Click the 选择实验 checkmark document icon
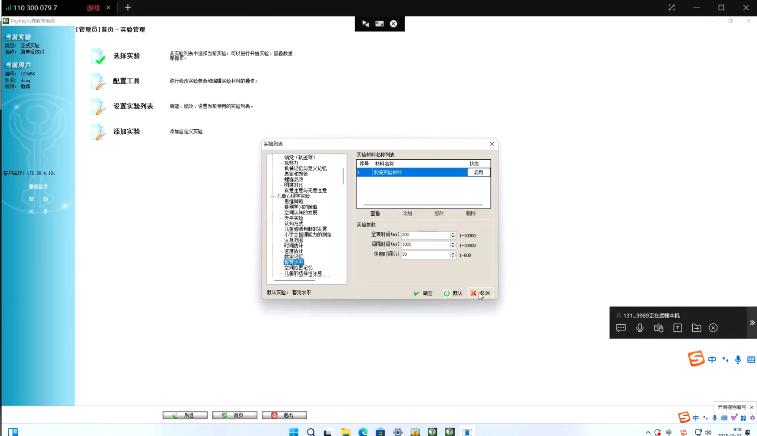757x436 pixels. click(x=97, y=56)
